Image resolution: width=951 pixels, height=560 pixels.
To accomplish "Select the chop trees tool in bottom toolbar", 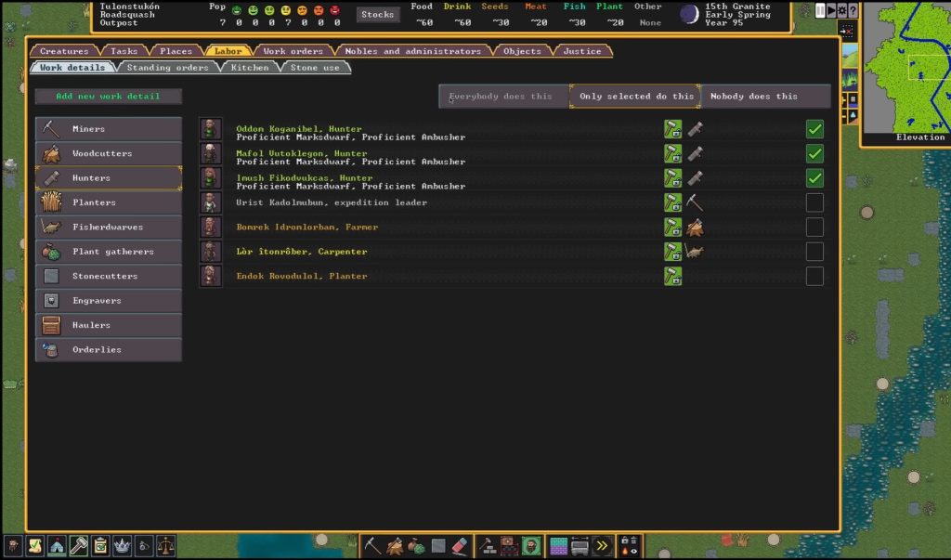I will (394, 545).
